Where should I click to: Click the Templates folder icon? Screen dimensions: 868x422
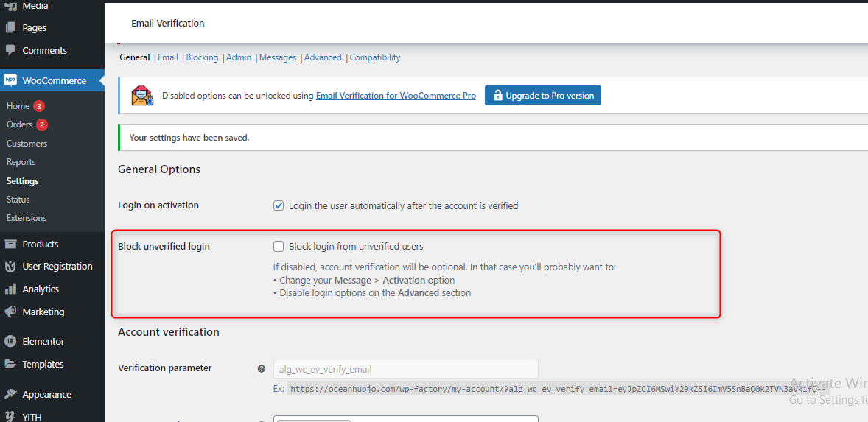click(x=10, y=364)
